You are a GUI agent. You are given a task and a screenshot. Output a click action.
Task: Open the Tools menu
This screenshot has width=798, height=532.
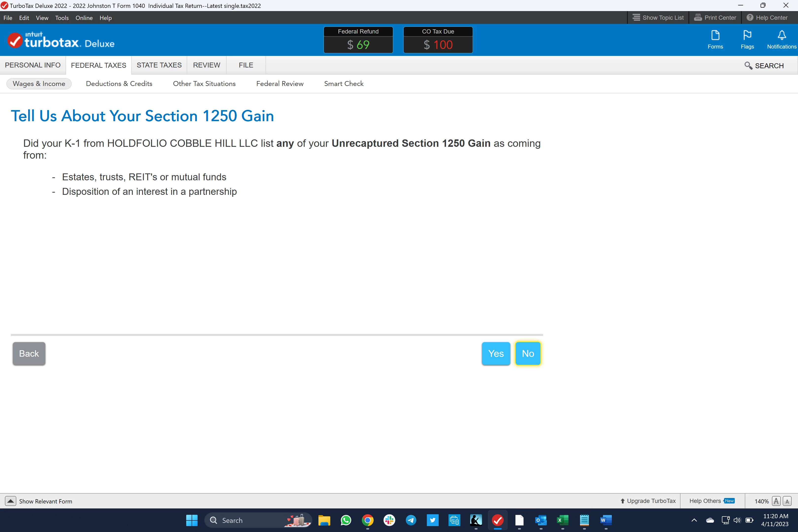pyautogui.click(x=62, y=18)
